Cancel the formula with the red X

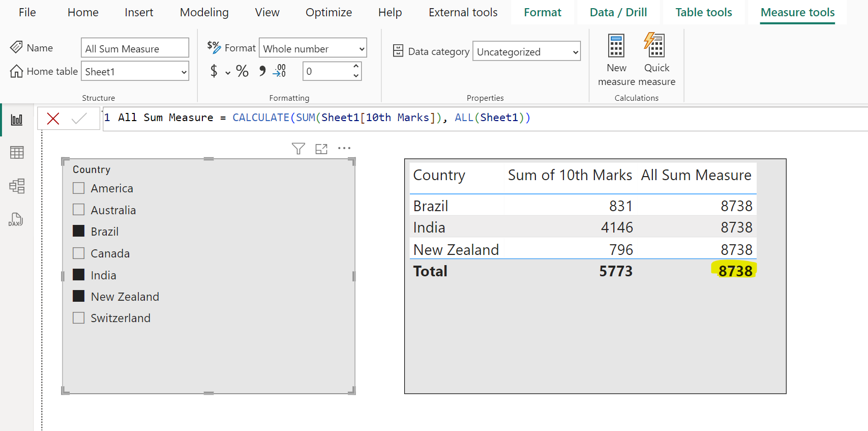pyautogui.click(x=53, y=119)
